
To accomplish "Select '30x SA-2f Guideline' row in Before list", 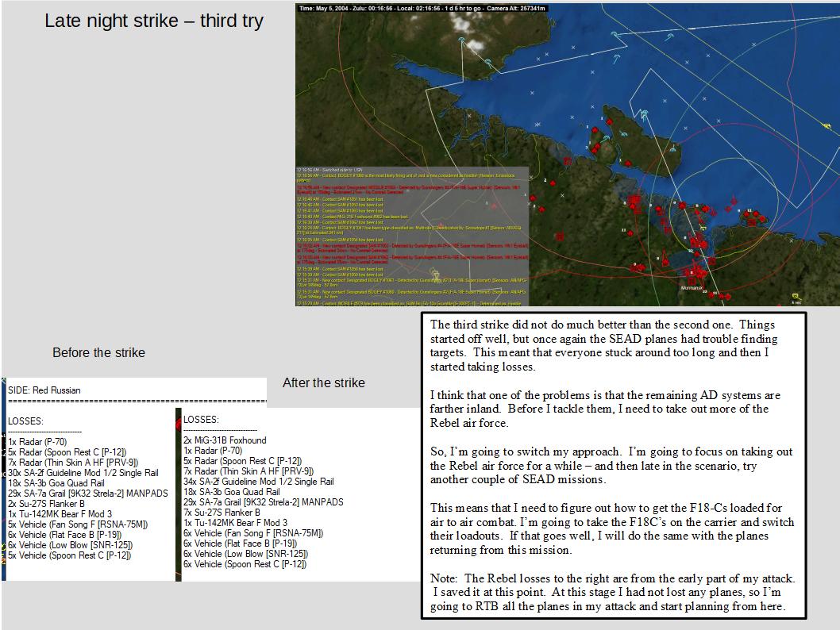I will click(x=83, y=473).
